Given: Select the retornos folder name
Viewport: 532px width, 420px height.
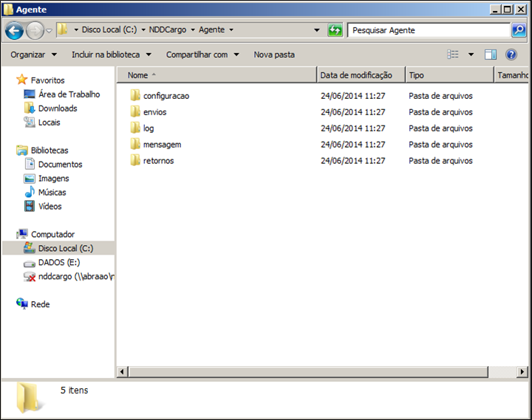Looking at the screenshot, I should click(x=158, y=161).
